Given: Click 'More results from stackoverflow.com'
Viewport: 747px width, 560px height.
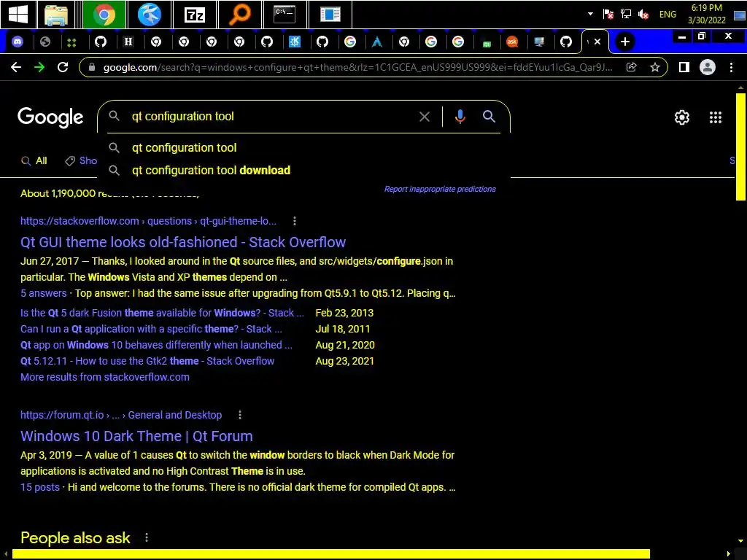Looking at the screenshot, I should 105,377.
